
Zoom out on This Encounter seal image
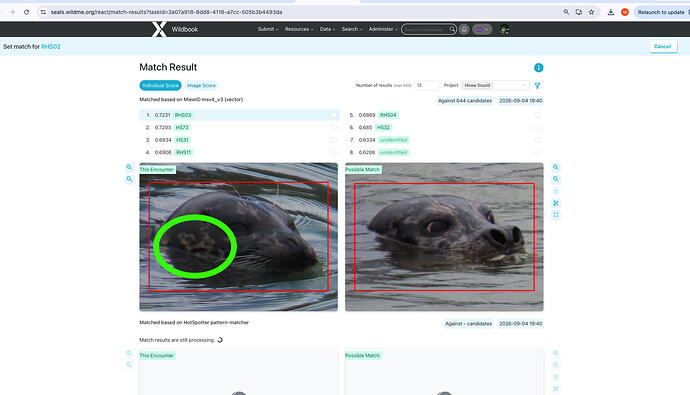coord(129,179)
